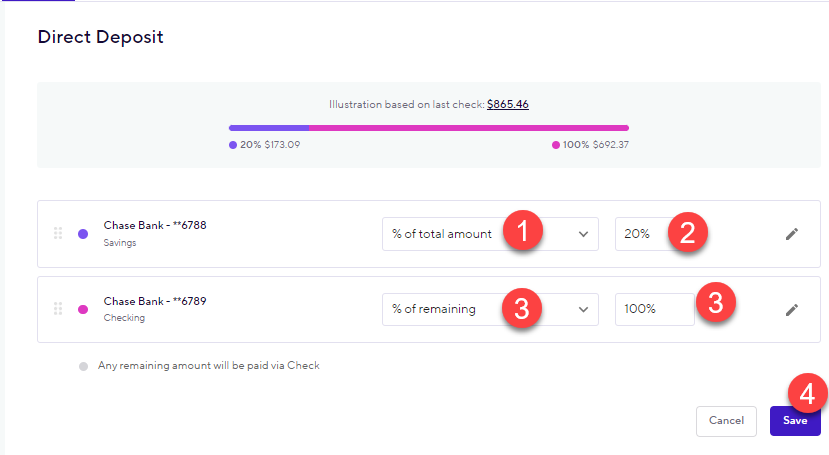Click the chevron arrow in Savings row dropdown
Screen dimensions: 829x455
click(583, 234)
